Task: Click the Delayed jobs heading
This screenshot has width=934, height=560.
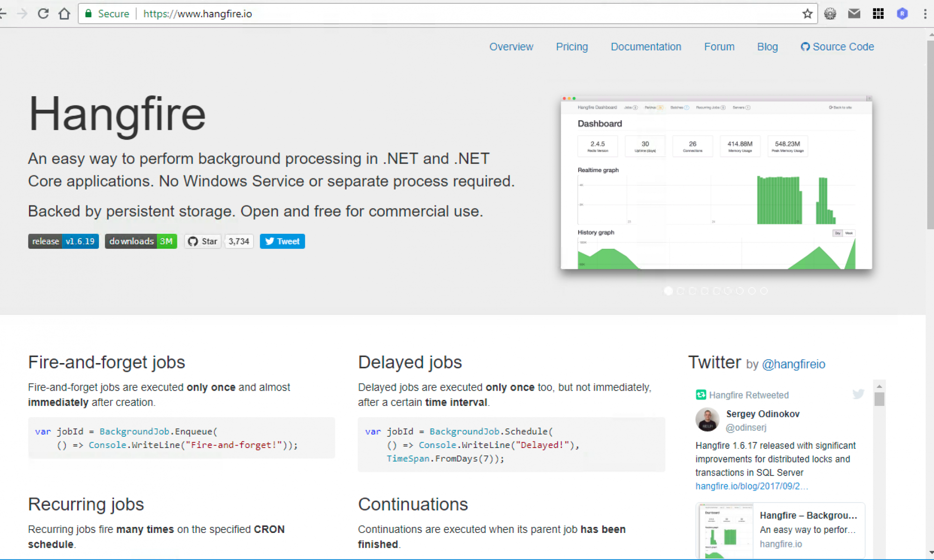Action: coord(410,362)
